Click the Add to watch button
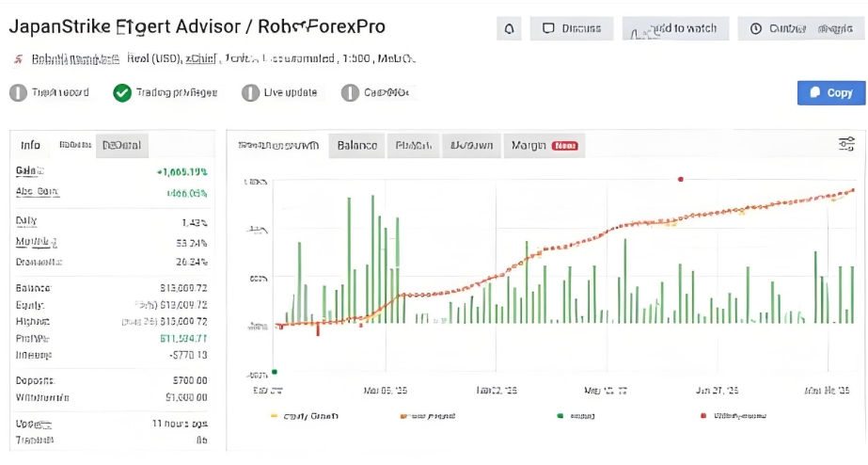 click(675, 29)
